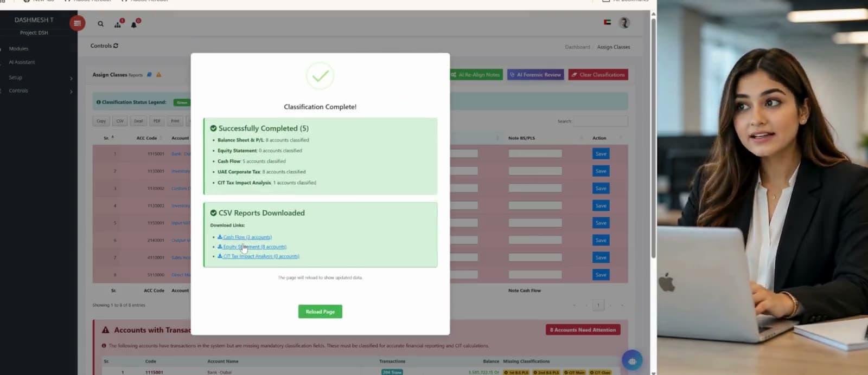Click the red hamburger menu icon
Image resolution: width=868 pixels, height=375 pixels.
coord(77,23)
